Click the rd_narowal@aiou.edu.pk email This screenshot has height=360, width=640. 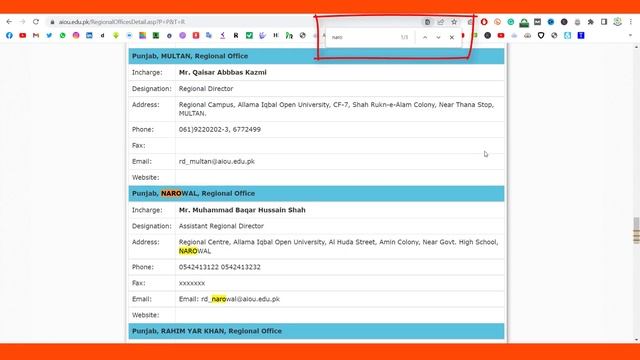[240, 299]
